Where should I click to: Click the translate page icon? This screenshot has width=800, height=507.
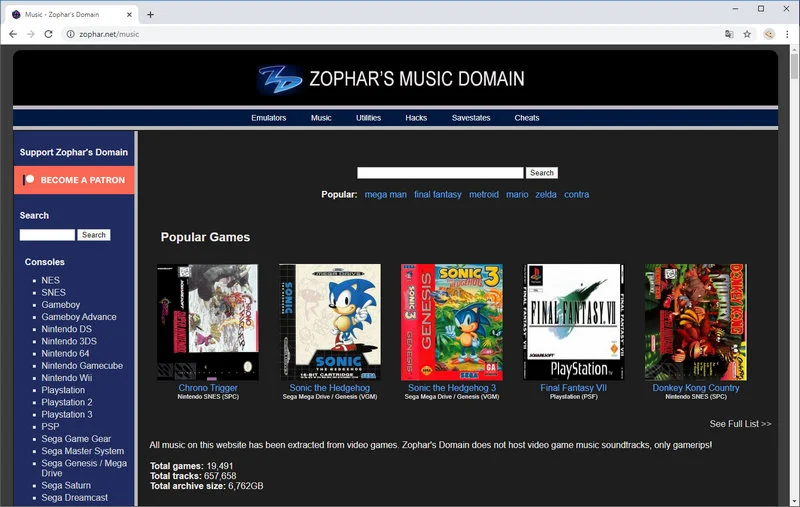(x=729, y=34)
